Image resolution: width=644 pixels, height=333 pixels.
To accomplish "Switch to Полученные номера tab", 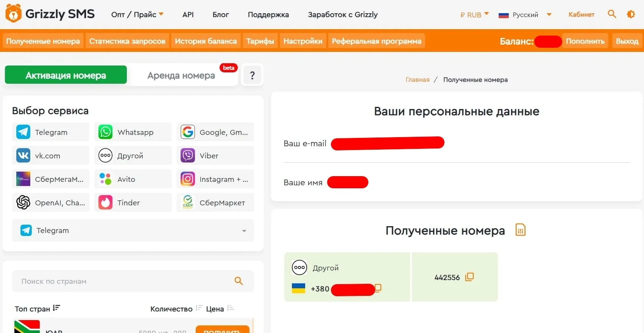I will point(43,41).
